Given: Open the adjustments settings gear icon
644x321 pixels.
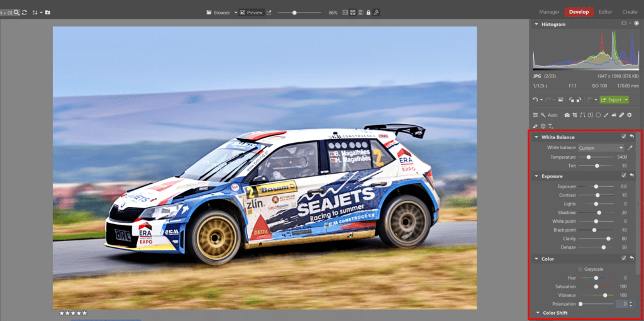Looking at the screenshot, I should pyautogui.click(x=629, y=115).
